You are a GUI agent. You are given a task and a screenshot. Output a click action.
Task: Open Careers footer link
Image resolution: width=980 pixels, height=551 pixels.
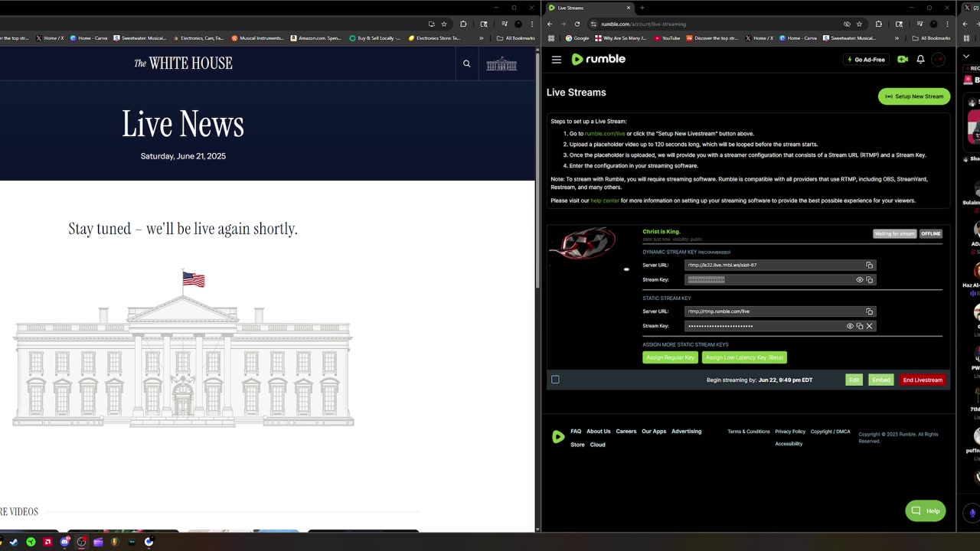click(626, 431)
